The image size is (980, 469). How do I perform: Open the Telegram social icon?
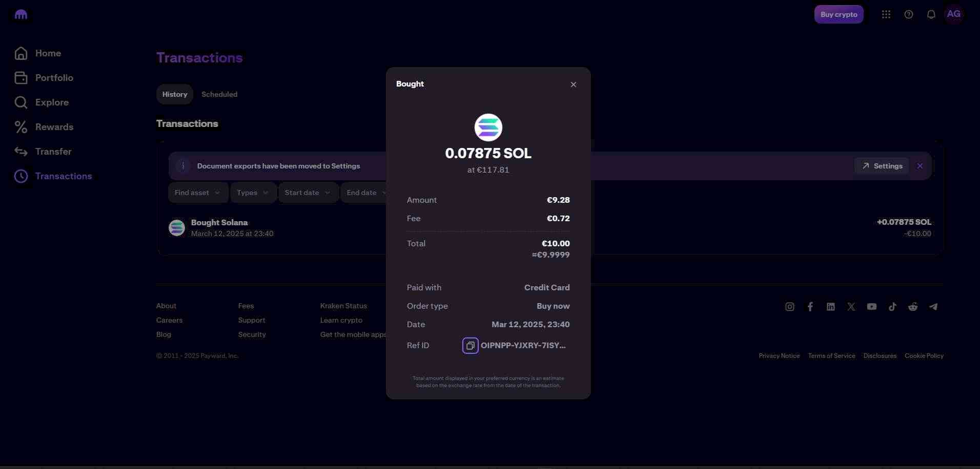933,307
